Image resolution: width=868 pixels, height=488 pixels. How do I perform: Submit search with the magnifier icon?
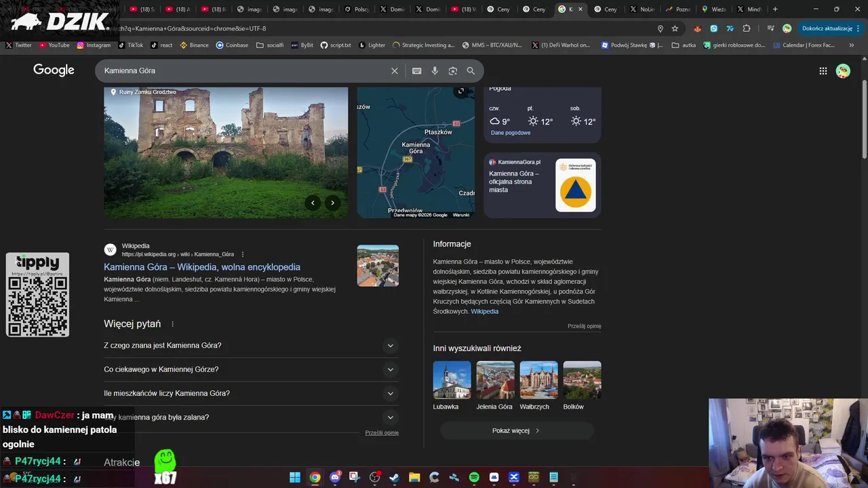pos(471,70)
